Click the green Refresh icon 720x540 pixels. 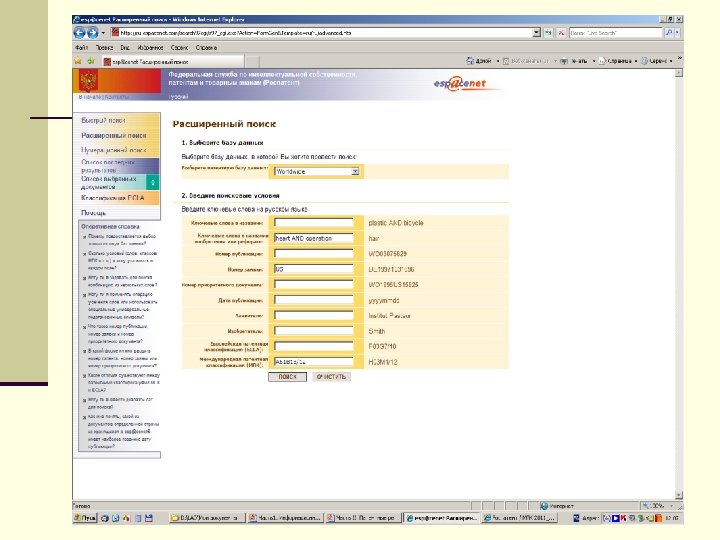(x=548, y=33)
